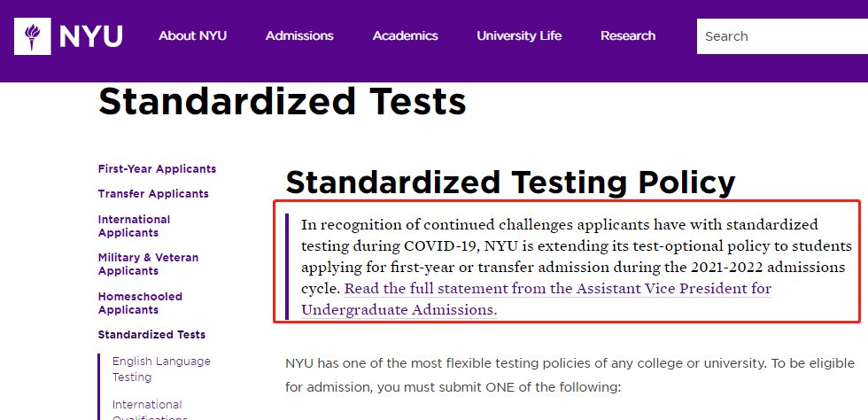Viewport: 868px width, 420px height.
Task: Select International Applicants in the sidebar
Action: pos(134,226)
